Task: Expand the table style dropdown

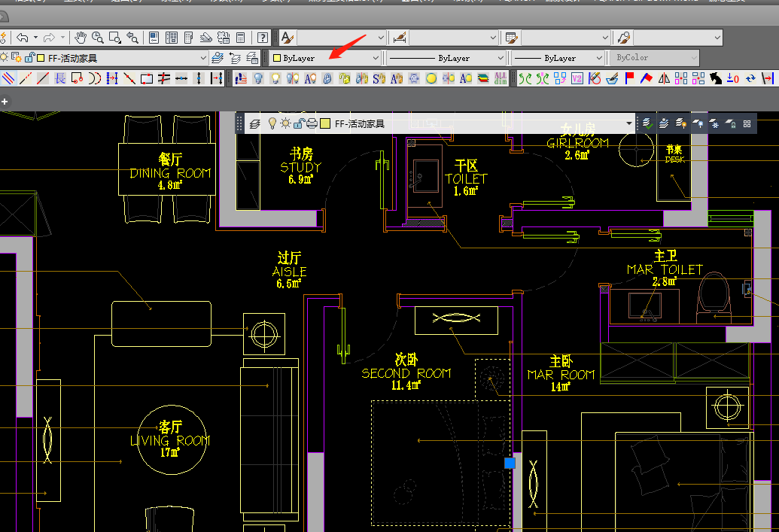Action: [x=605, y=38]
